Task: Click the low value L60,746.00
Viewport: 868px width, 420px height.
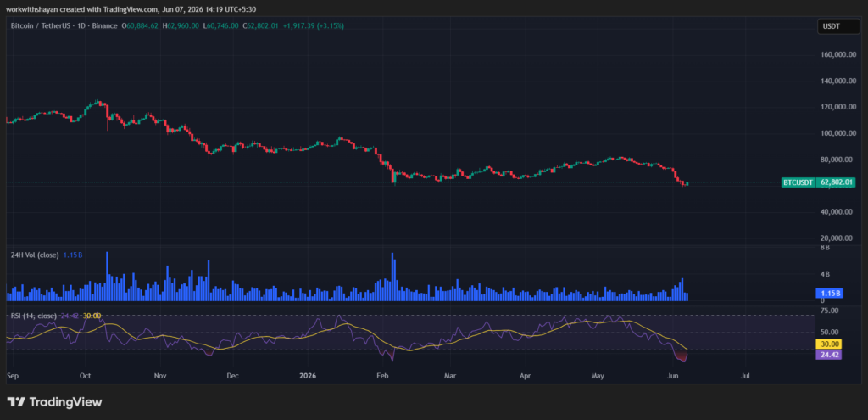Action: pyautogui.click(x=221, y=25)
